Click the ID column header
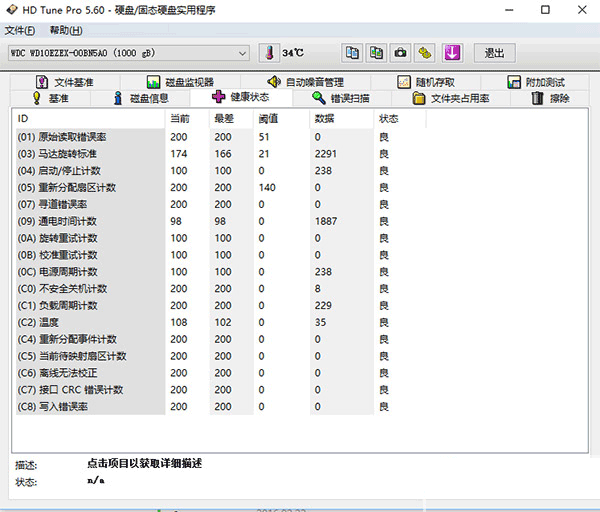The image size is (600, 512). coord(89,119)
